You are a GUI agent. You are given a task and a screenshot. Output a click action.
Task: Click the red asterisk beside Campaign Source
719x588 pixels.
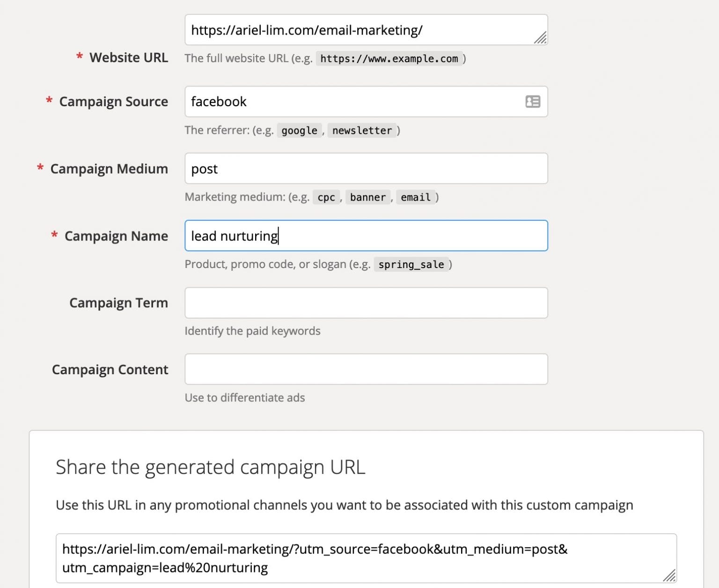(48, 100)
